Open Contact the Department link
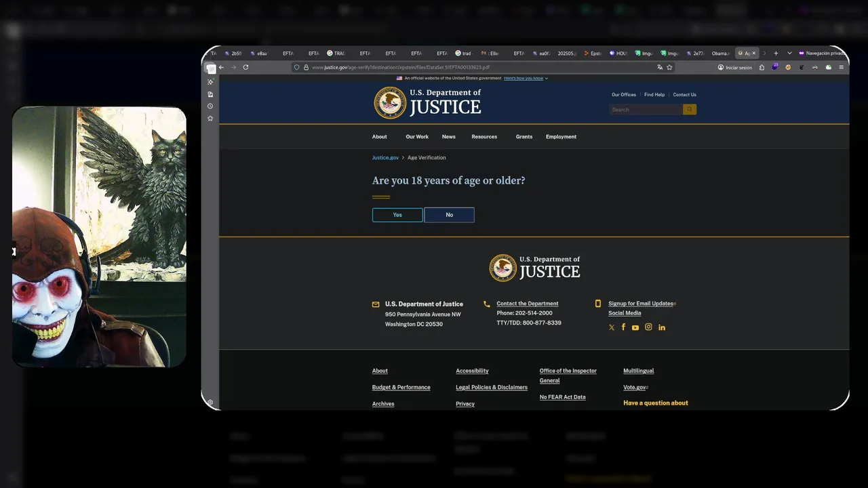Screen dimensions: 868x488 coord(528,304)
